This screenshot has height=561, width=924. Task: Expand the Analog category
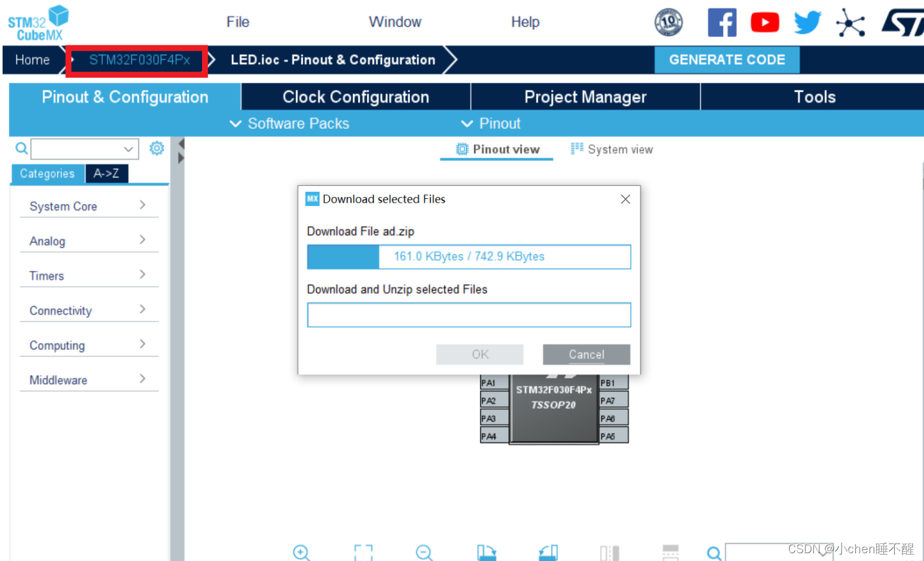[x=89, y=241]
